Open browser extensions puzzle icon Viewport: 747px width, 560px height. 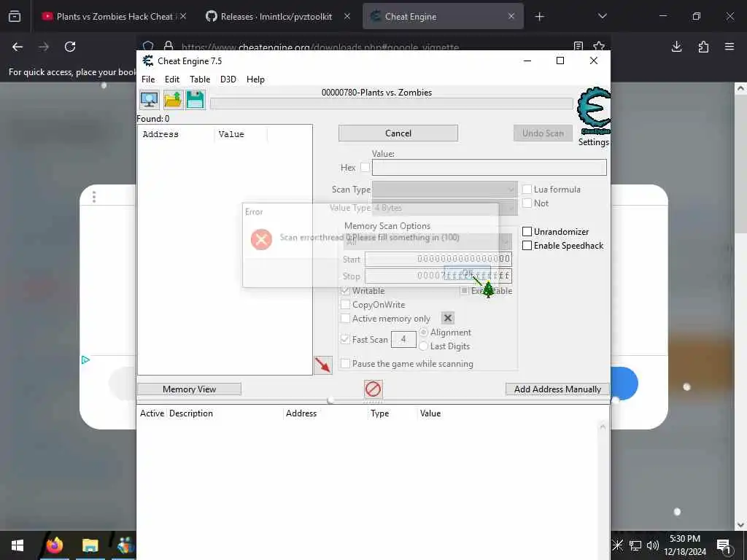click(703, 47)
